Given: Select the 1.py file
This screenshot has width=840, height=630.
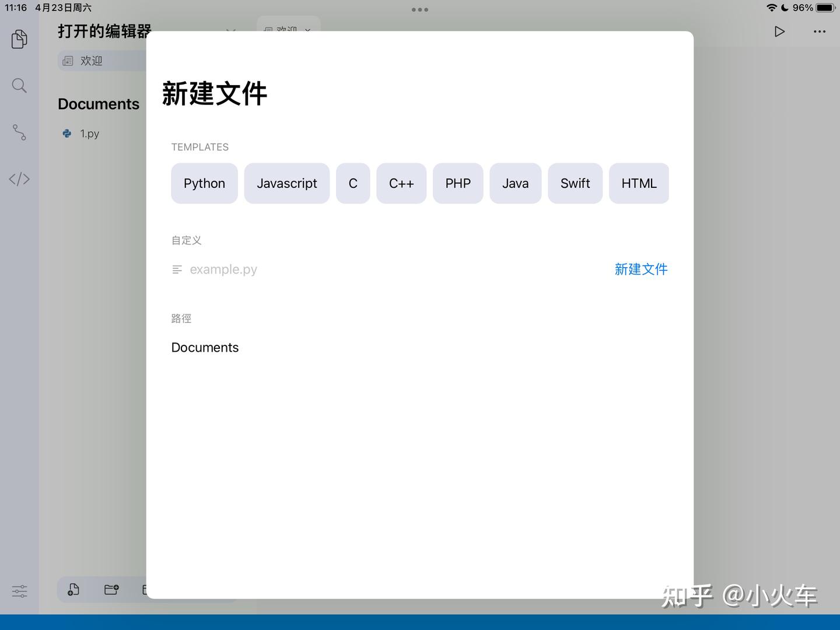Looking at the screenshot, I should tap(90, 134).
